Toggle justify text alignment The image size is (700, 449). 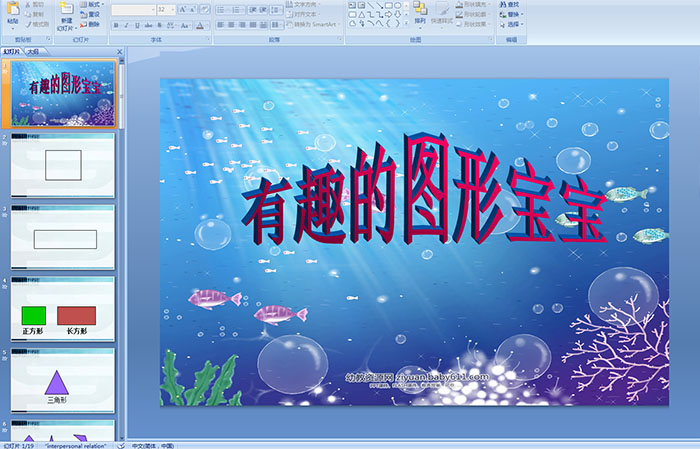click(253, 25)
